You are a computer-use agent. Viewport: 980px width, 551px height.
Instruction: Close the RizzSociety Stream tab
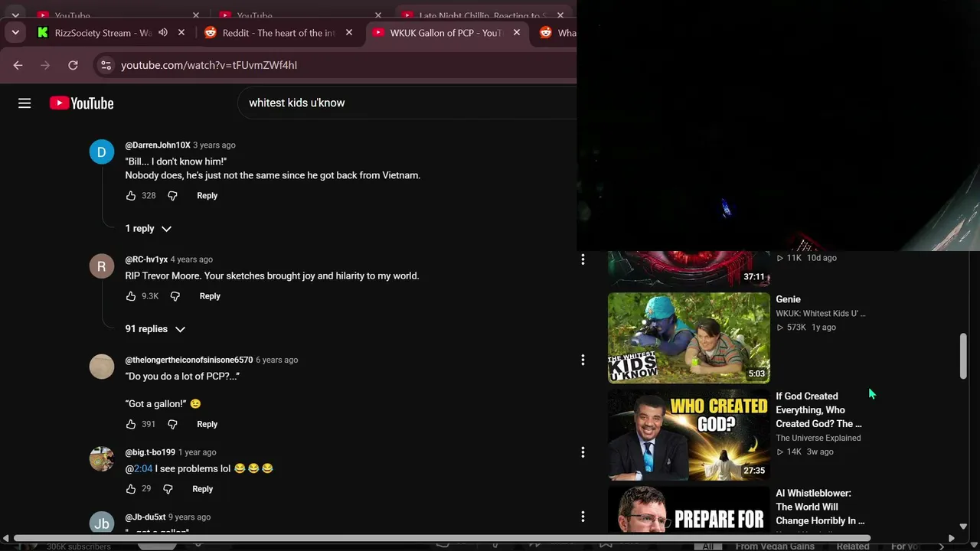coord(181,33)
